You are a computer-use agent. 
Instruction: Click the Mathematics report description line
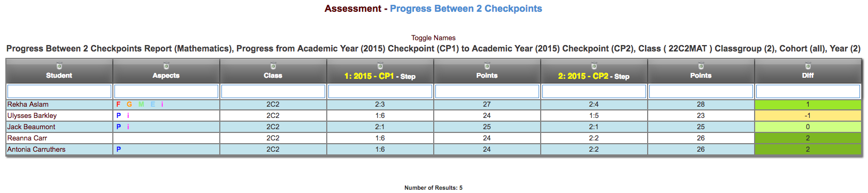pos(434,49)
